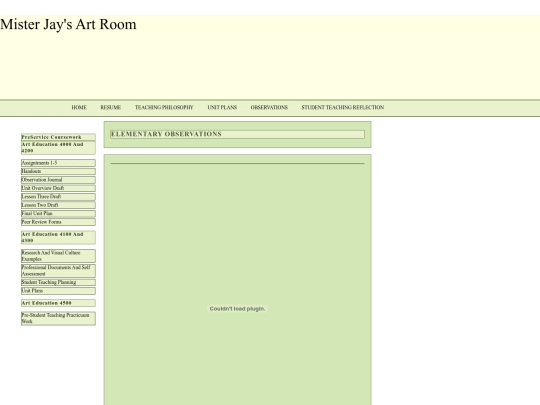Open Pre-Student Teaching Practicum Work
Screen dimensions: 540x405
click(x=58, y=318)
